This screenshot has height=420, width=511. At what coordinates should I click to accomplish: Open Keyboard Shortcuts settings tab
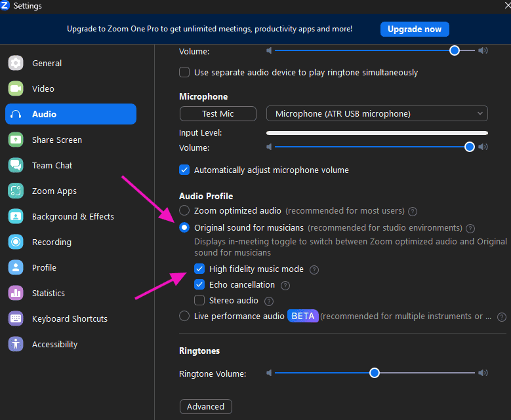click(x=71, y=318)
